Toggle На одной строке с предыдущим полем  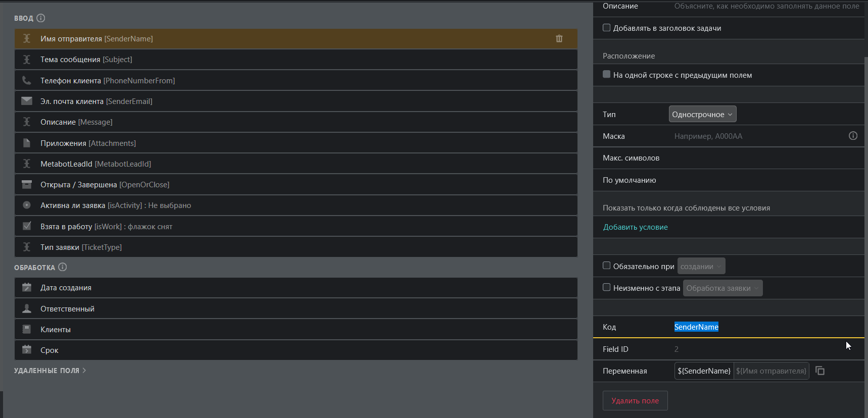606,74
